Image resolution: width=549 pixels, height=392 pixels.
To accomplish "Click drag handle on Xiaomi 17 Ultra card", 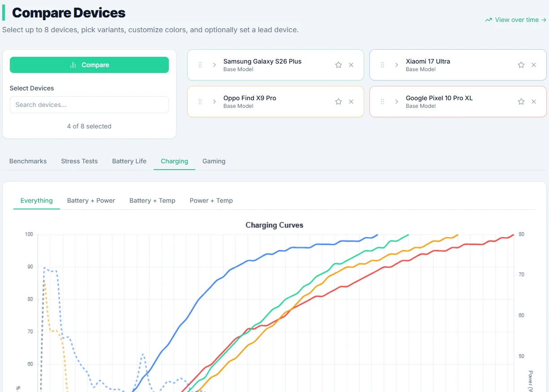I will point(382,65).
